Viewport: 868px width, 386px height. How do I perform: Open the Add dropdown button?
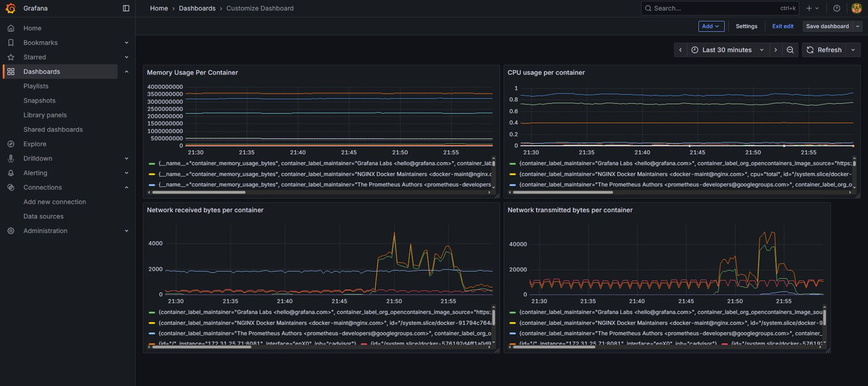[711, 26]
